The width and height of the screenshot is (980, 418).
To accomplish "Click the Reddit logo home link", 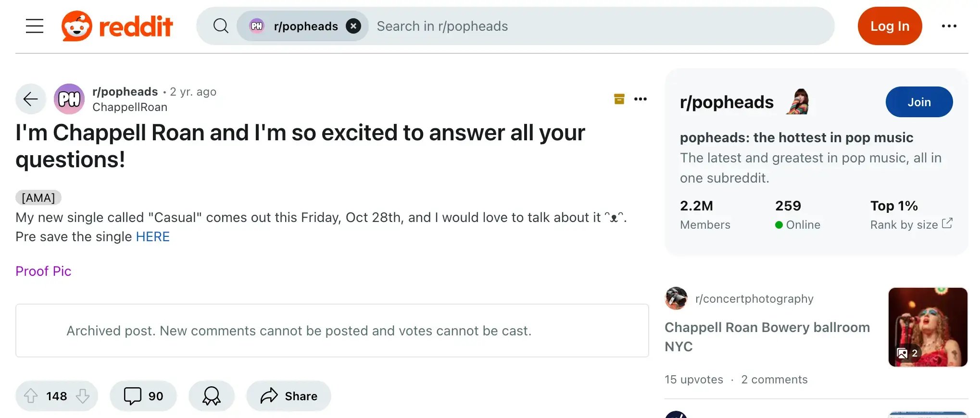I will coord(117,26).
